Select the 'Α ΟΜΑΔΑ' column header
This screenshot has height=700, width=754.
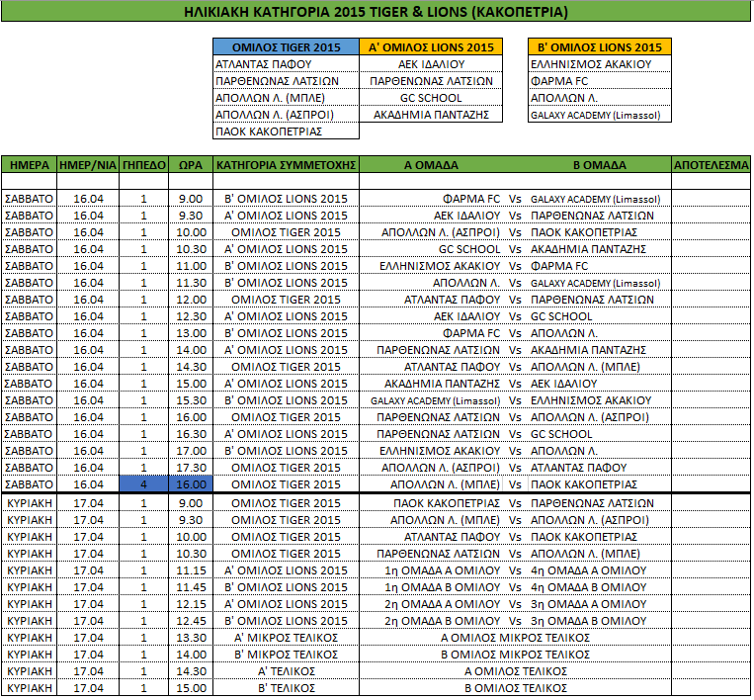tap(431, 165)
